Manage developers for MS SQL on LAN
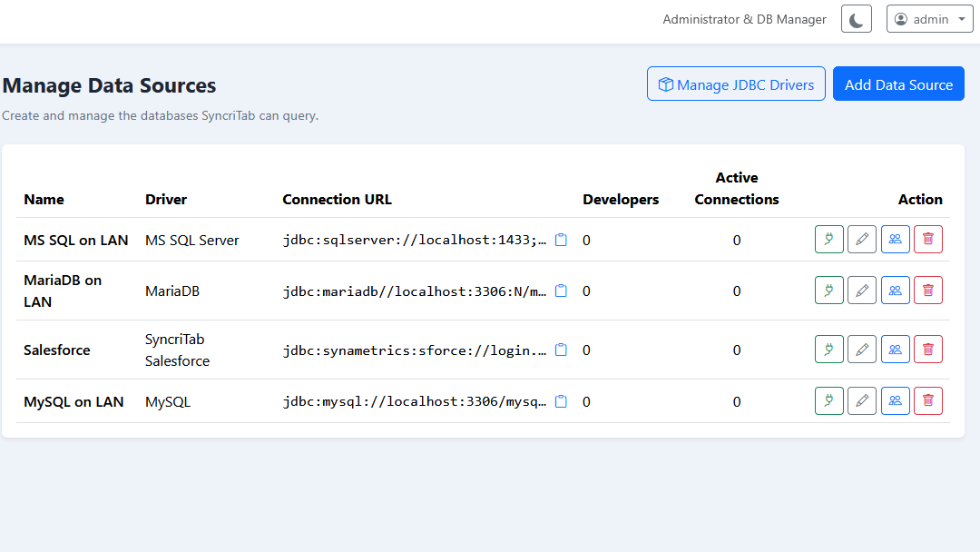This screenshot has width=980, height=552. click(895, 240)
